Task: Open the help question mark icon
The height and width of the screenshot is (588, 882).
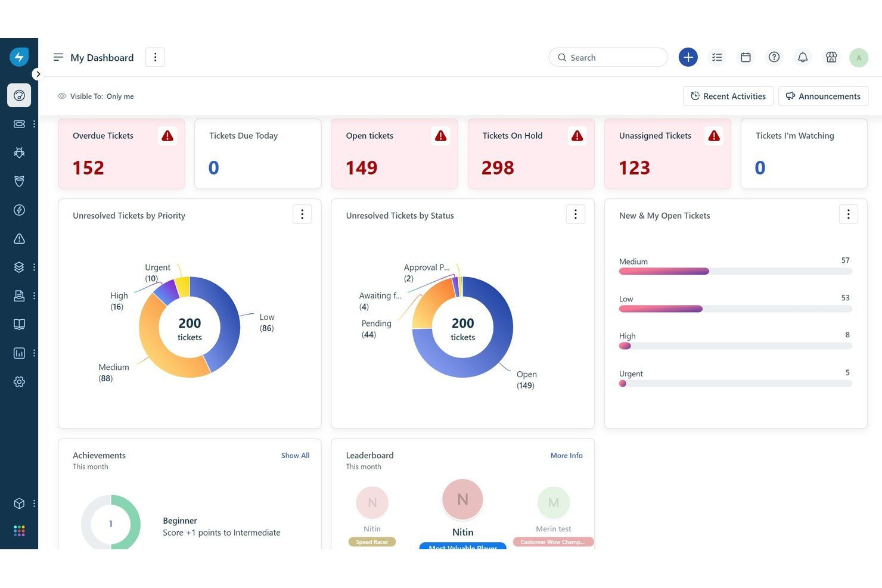Action: tap(774, 57)
